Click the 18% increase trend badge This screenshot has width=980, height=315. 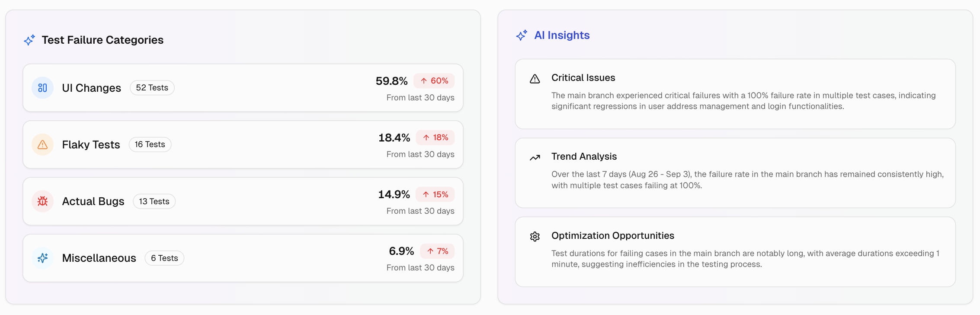click(435, 138)
